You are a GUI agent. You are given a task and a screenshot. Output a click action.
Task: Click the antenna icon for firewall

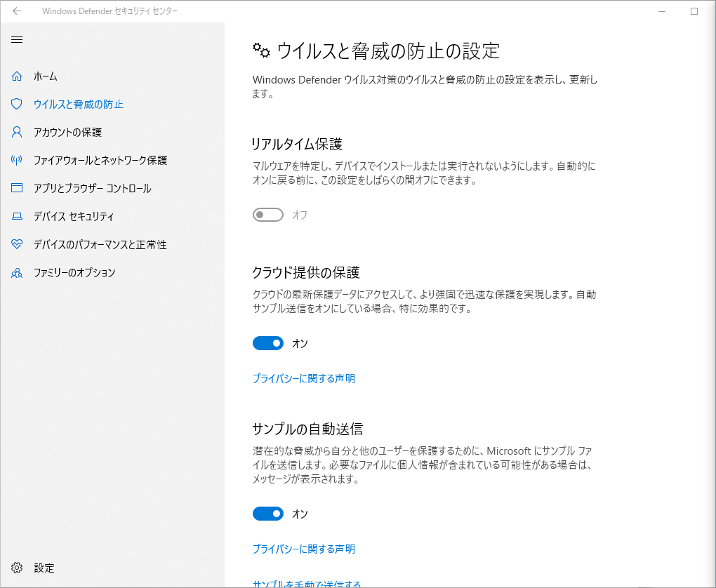click(x=17, y=160)
